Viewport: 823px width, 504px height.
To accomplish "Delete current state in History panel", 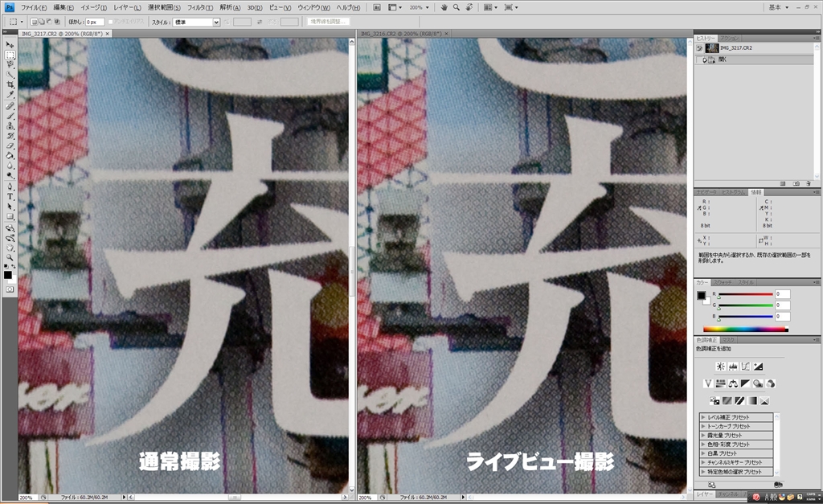I will point(809,184).
